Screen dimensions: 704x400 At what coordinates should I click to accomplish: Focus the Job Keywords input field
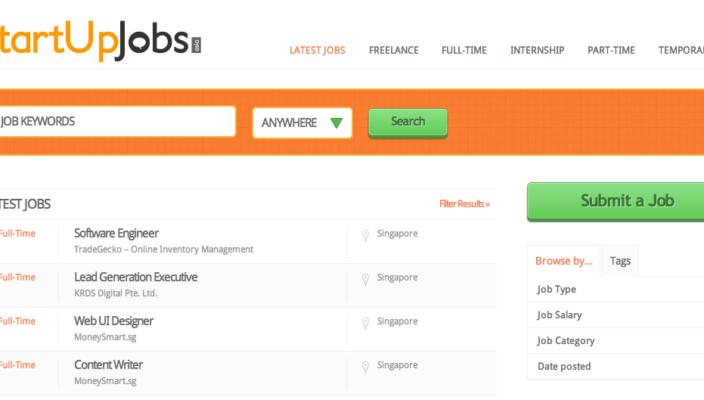point(115,122)
